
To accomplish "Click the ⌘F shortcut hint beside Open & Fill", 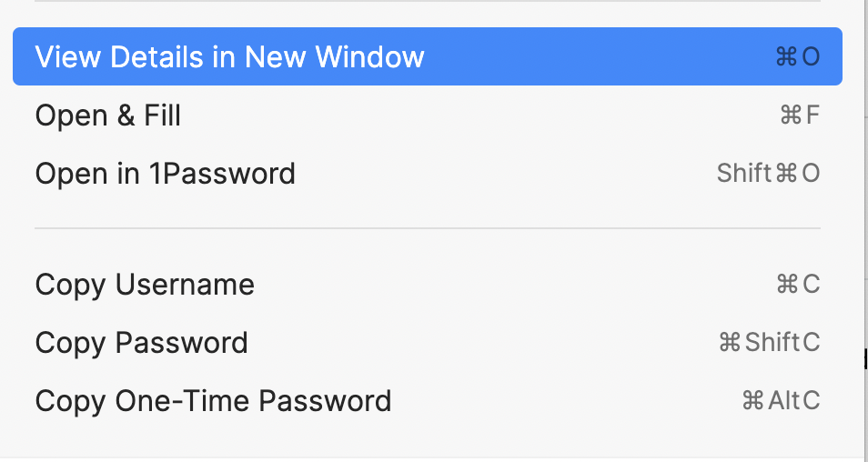I will click(800, 115).
